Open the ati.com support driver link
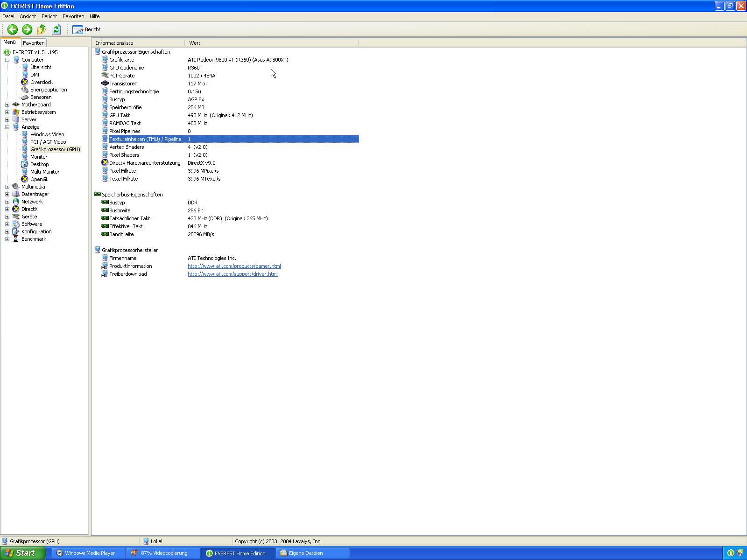The width and height of the screenshot is (747, 560). coord(233,274)
